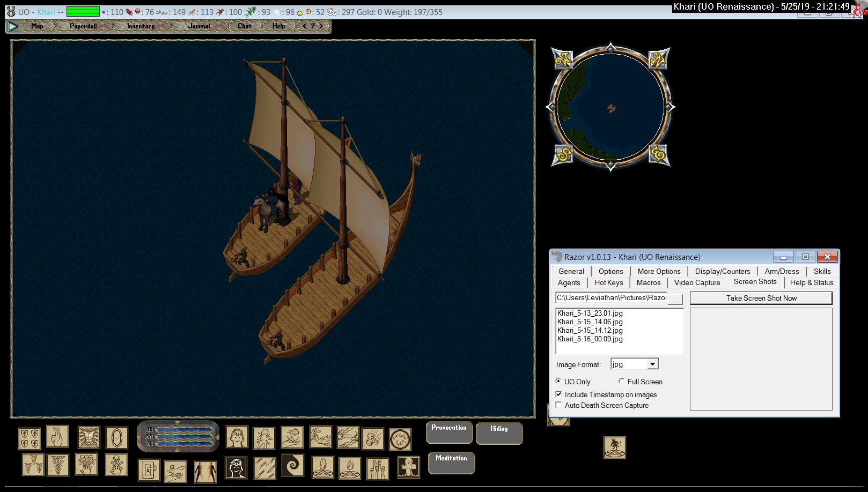868x492 pixels.
Task: Open the Image Format jpg dropdown
Action: click(x=652, y=364)
